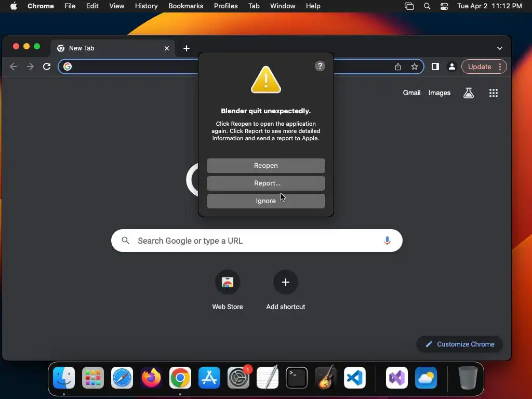Open the History menu
This screenshot has height=399, width=532.
[146, 6]
